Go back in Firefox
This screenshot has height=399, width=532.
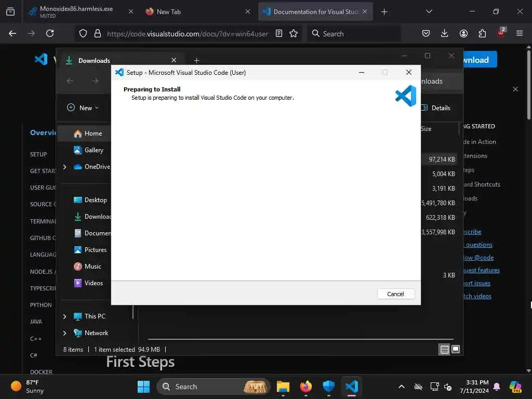click(x=12, y=33)
